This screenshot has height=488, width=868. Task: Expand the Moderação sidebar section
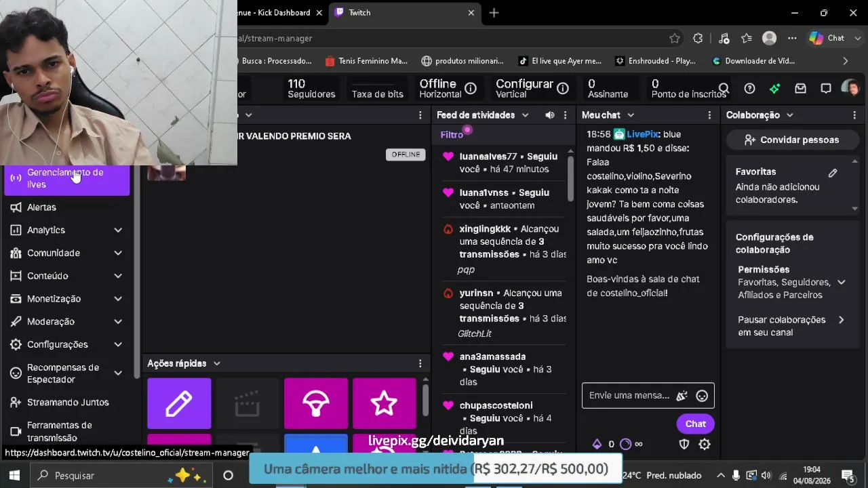tap(118, 322)
